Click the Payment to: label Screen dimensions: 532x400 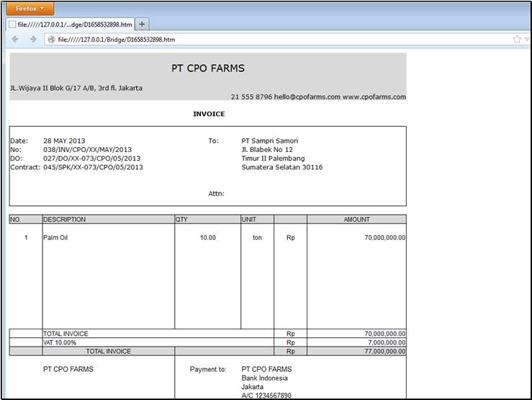(208, 369)
